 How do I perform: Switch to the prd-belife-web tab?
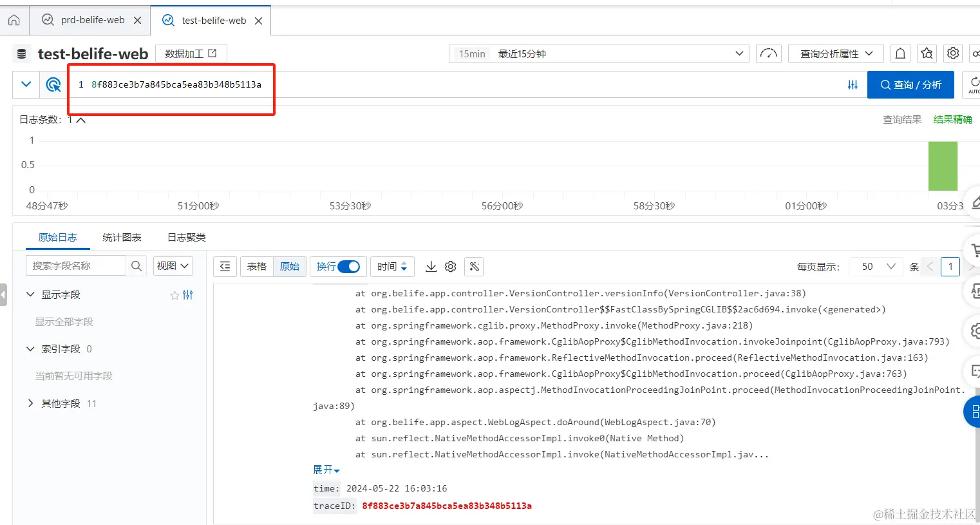pos(92,20)
